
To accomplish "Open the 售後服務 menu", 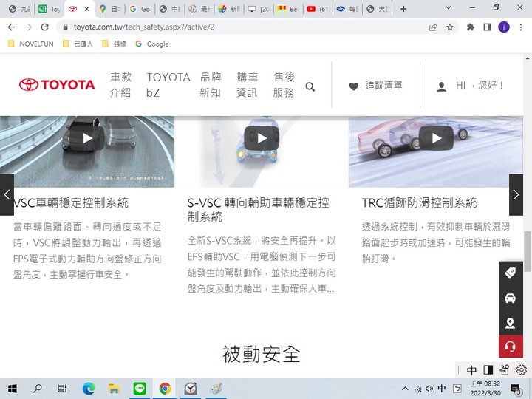I will [x=284, y=85].
